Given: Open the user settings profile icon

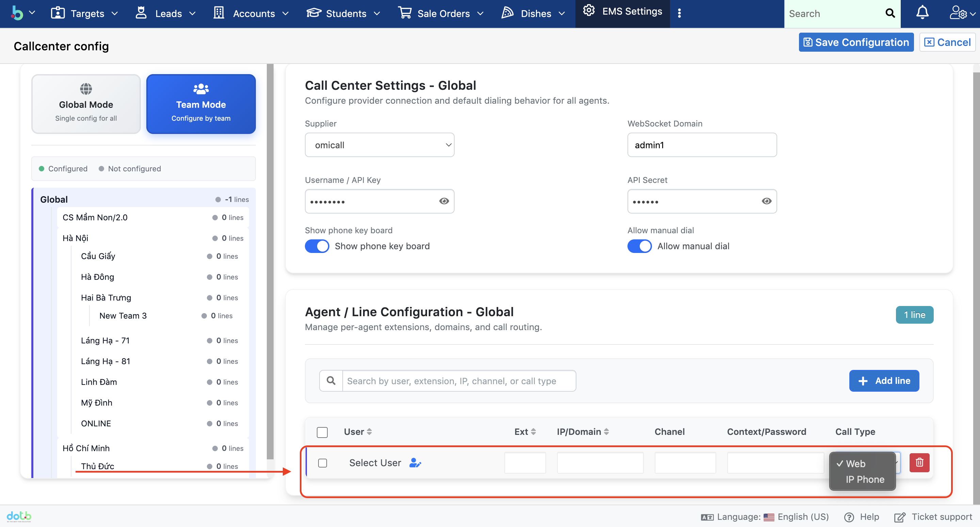Looking at the screenshot, I should [958, 13].
